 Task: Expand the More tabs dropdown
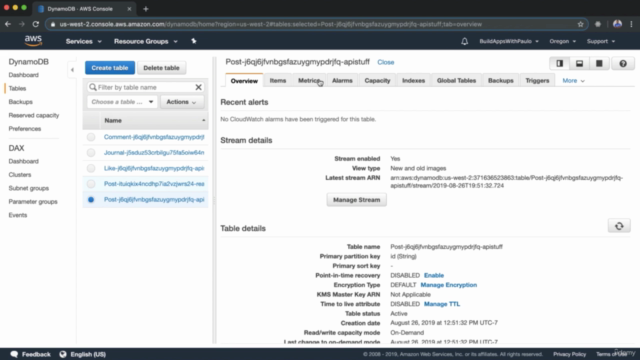573,81
